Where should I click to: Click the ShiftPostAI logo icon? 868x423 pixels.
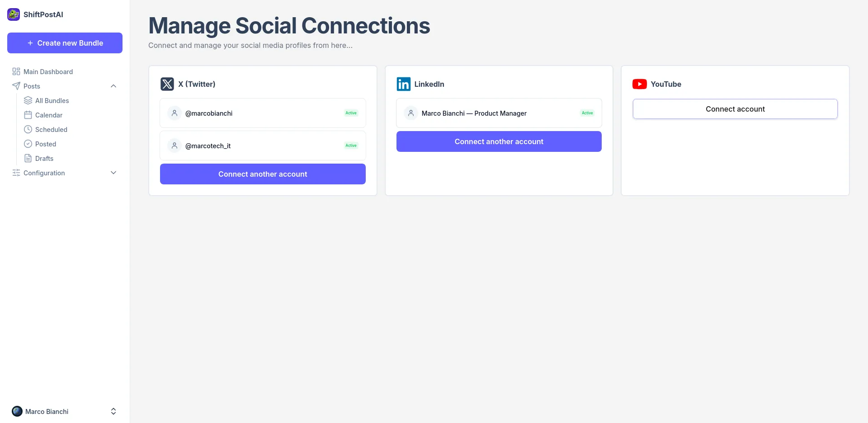coord(13,14)
